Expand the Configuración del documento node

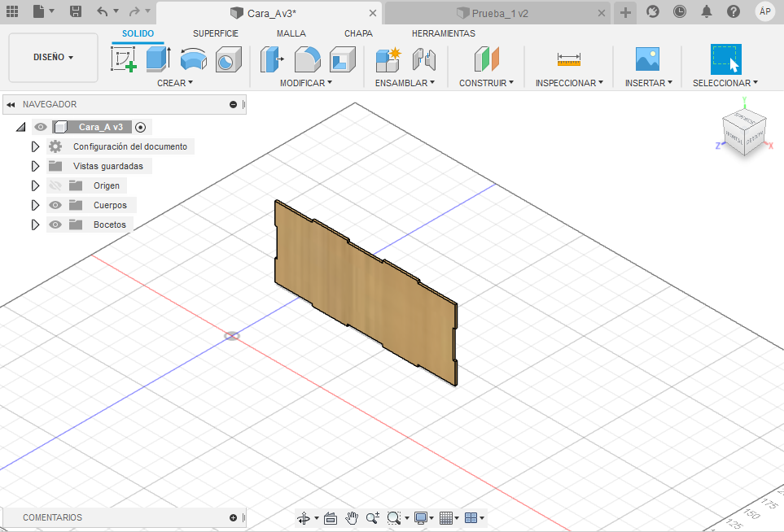click(x=35, y=146)
